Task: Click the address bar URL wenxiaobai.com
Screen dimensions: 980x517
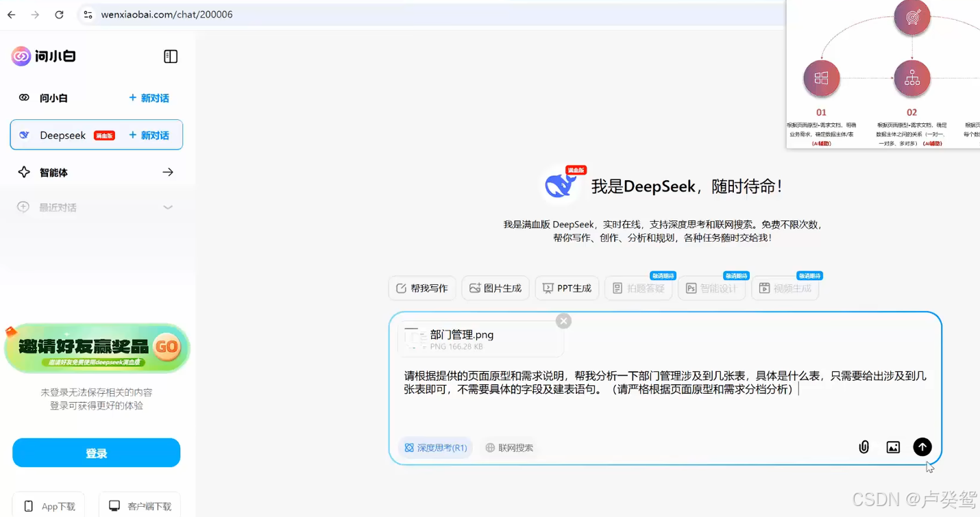Action: coord(167,14)
